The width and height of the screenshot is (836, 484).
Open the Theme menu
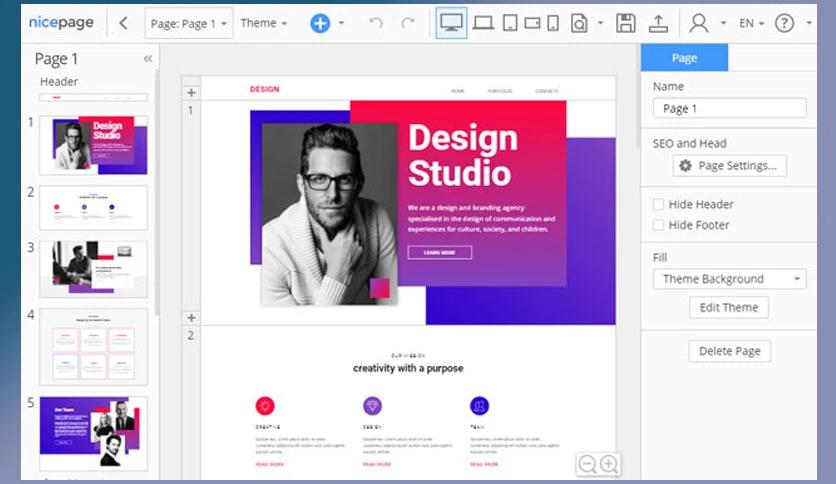pos(263,23)
